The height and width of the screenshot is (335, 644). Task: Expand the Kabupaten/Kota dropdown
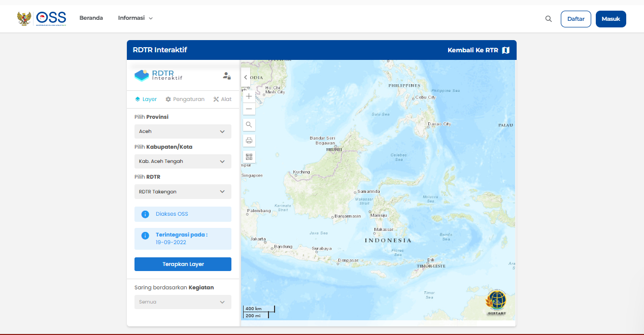(x=183, y=161)
